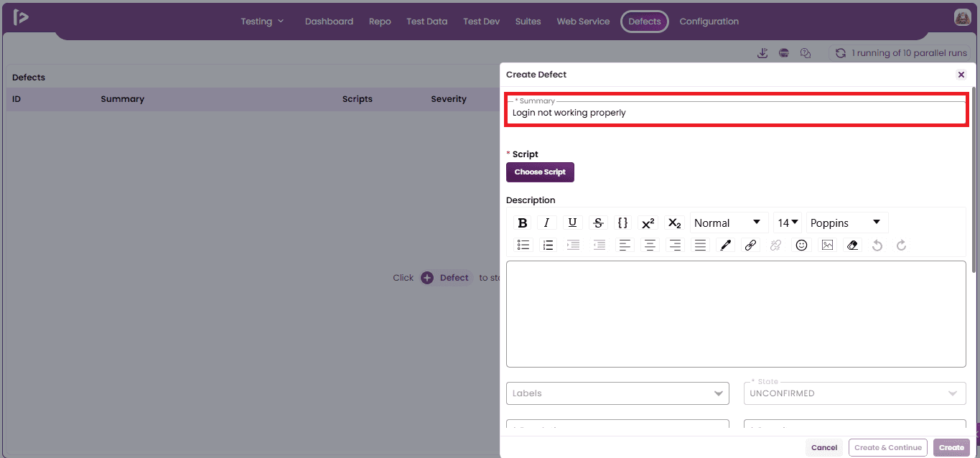Screen dimensions: 980x458
Task: Click the Create Defect panel scrollbar
Action: click(974, 179)
